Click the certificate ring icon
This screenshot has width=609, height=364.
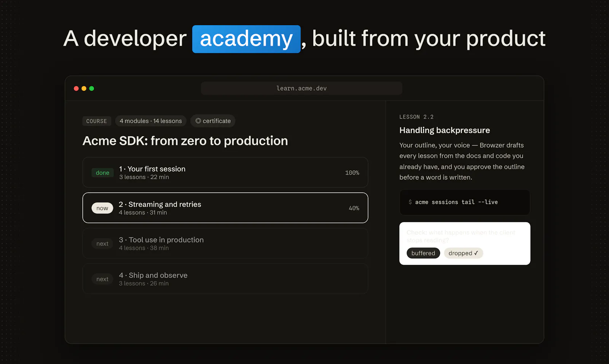[198, 121]
